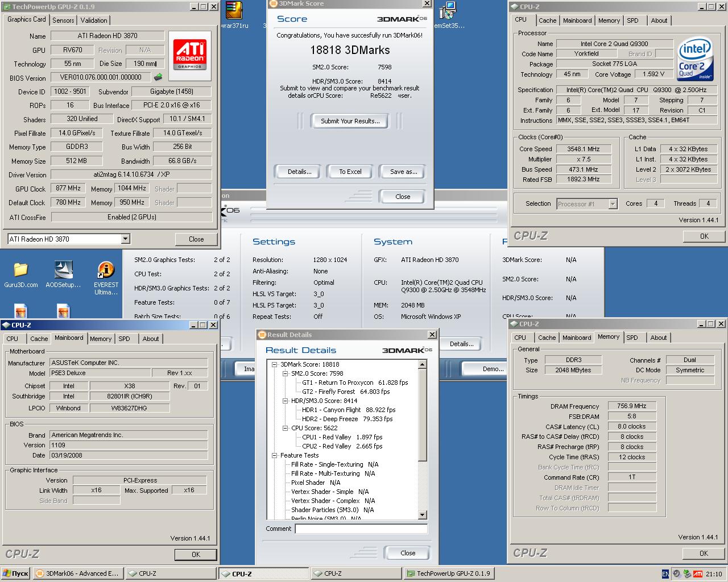Open the Пуск Start button
The image size is (728, 582).
tap(15, 573)
